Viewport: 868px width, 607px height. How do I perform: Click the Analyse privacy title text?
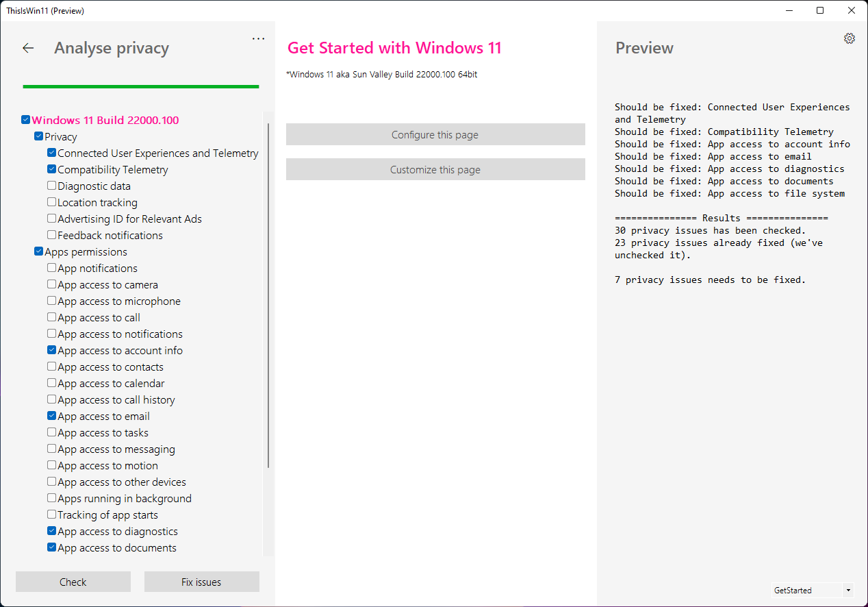112,48
